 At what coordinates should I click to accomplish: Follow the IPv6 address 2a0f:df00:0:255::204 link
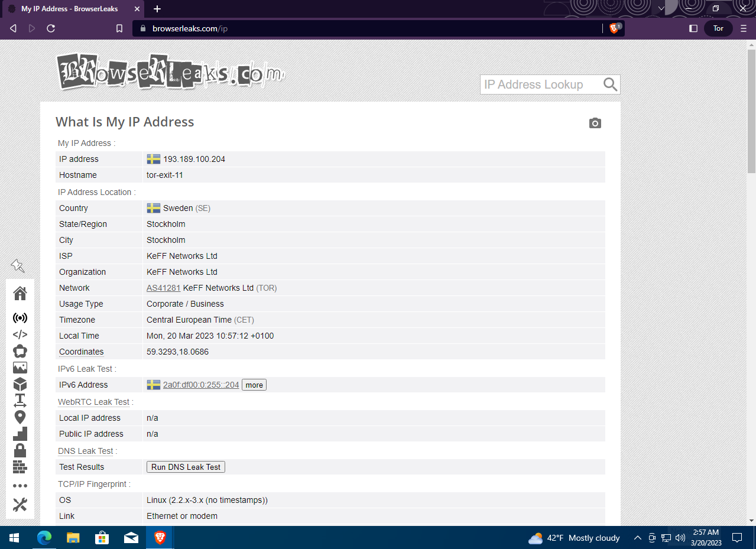(201, 385)
